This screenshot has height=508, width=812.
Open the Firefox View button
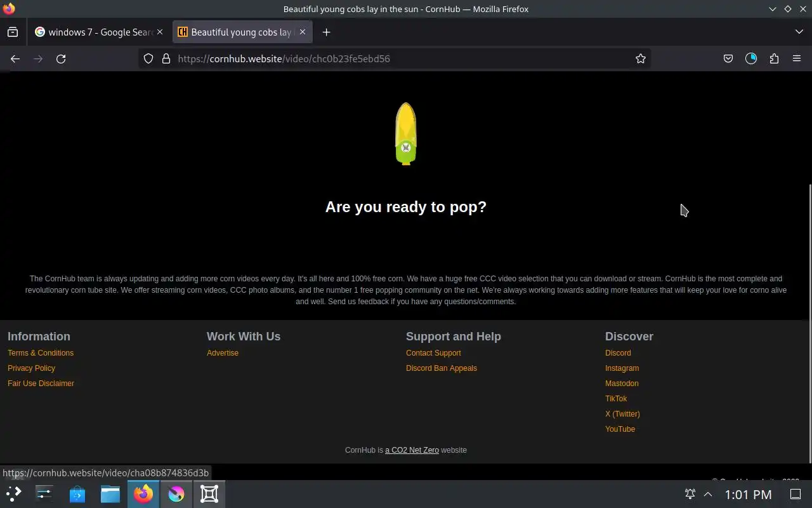pyautogui.click(x=13, y=32)
